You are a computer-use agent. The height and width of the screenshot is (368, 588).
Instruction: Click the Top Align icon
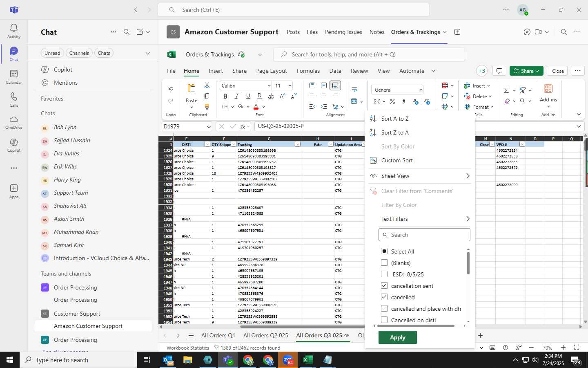[x=312, y=85]
